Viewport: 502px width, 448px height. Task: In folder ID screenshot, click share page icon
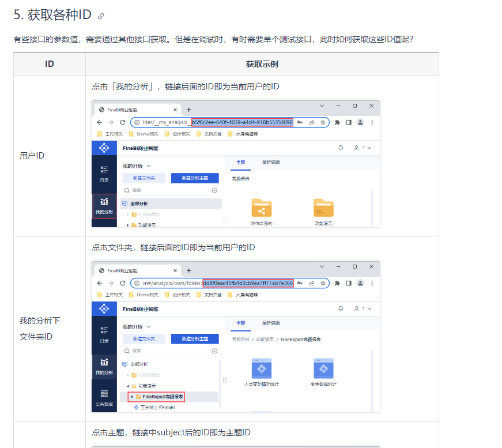coord(311,283)
